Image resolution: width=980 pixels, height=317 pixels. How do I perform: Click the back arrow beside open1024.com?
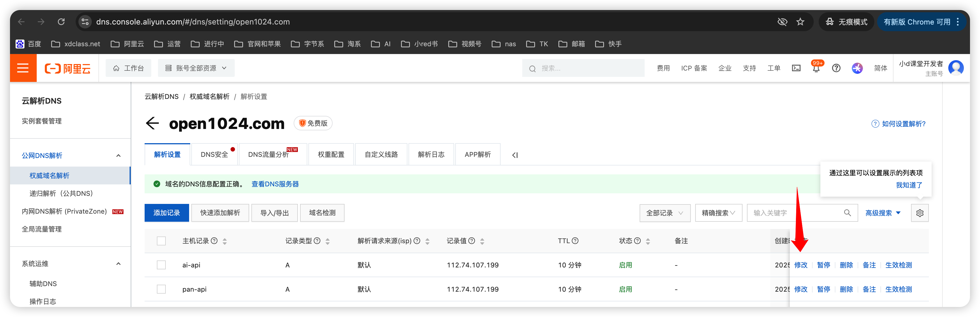(x=152, y=123)
